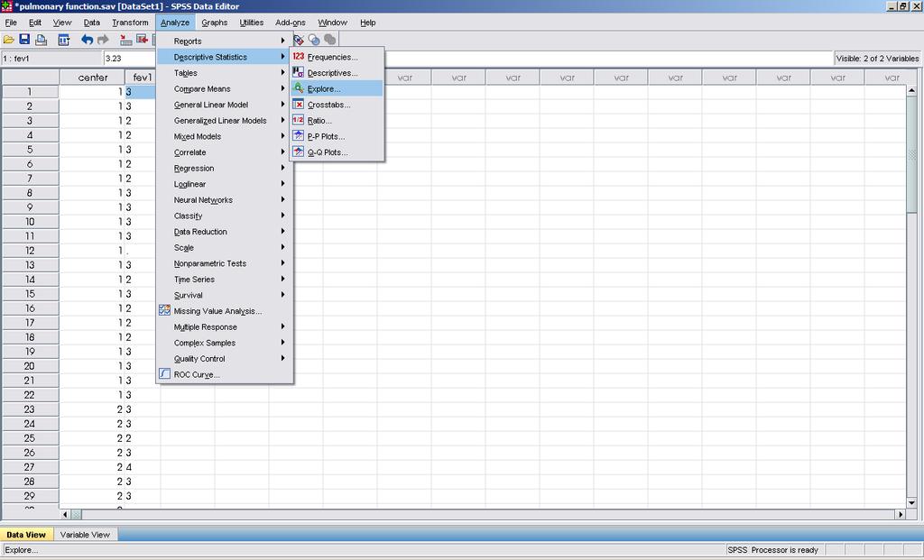
Task: Click the Use Sets toolbar icon
Action: pyautogui.click(x=314, y=40)
